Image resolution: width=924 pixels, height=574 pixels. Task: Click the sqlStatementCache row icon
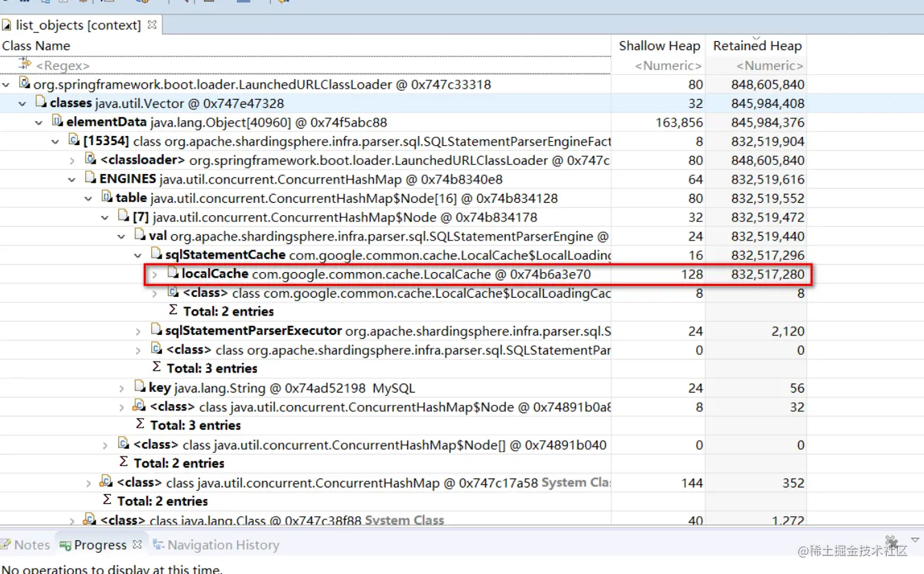coord(157,254)
